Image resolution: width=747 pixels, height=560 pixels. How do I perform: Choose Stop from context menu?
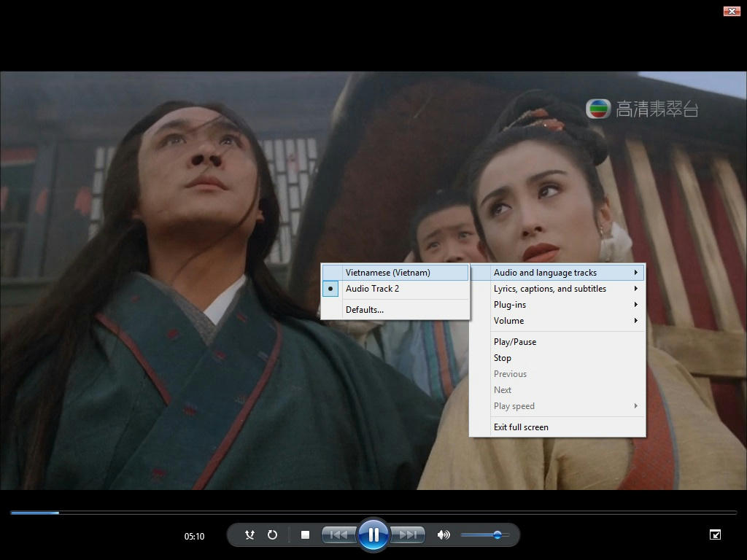557,358
